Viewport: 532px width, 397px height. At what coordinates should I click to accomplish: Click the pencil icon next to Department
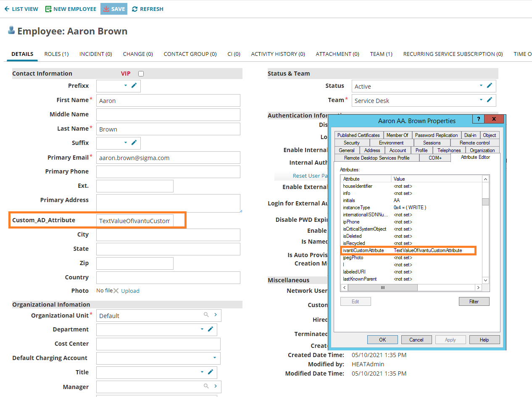pos(210,329)
